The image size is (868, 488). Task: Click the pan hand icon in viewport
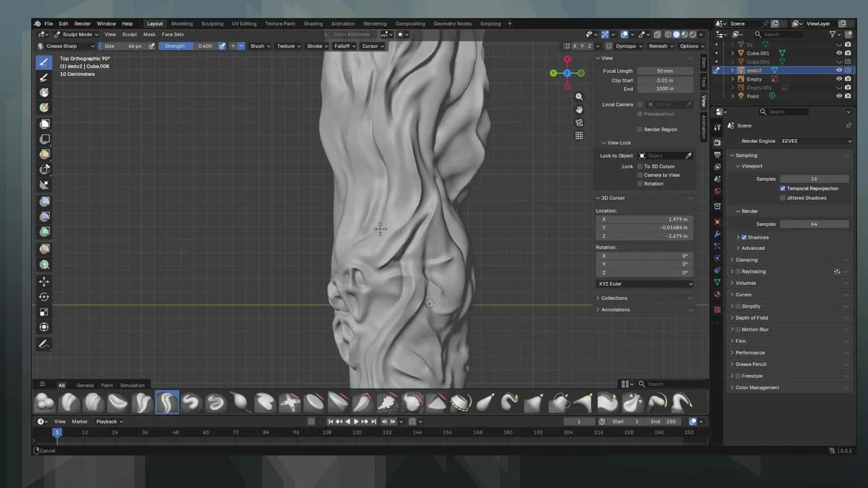579,110
